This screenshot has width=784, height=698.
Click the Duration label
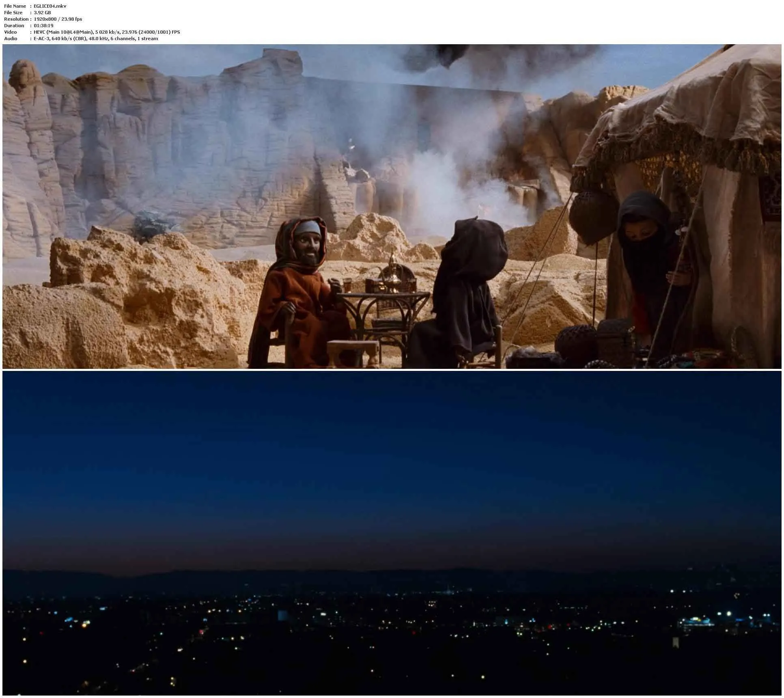click(14, 26)
